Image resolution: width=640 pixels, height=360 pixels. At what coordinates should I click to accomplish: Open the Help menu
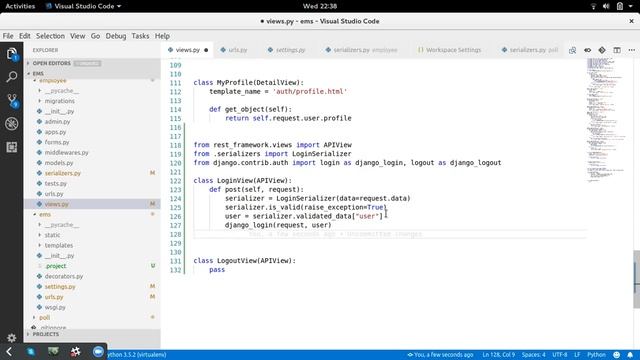point(162,36)
